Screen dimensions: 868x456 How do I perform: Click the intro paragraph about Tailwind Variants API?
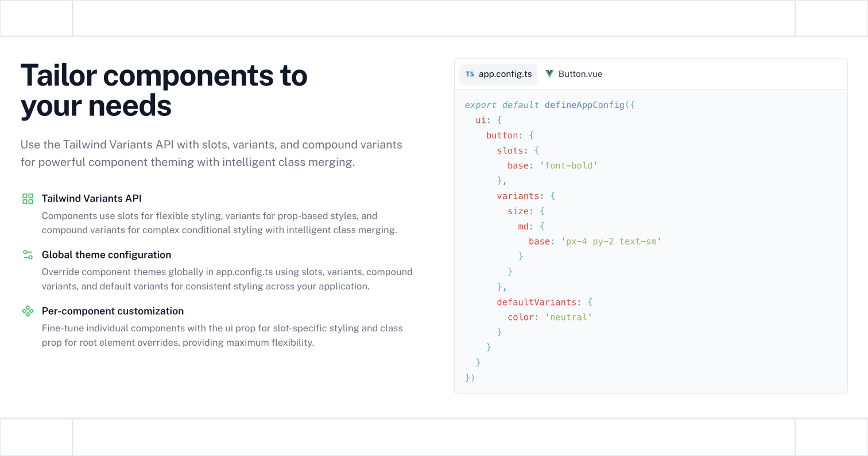pos(211,153)
